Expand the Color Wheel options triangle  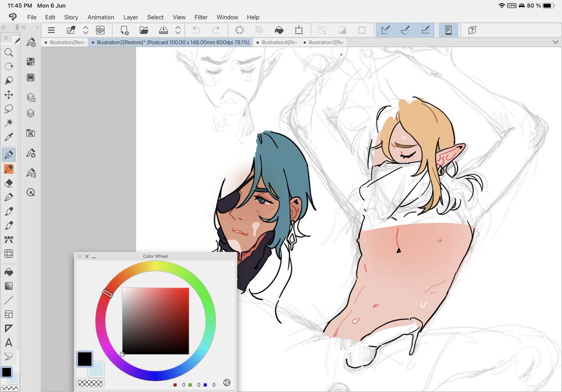point(227,383)
